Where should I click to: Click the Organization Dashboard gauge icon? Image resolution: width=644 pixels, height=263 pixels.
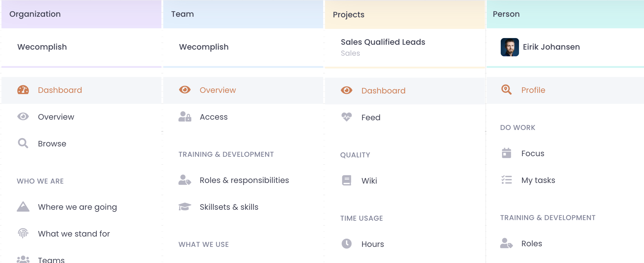[23, 90]
